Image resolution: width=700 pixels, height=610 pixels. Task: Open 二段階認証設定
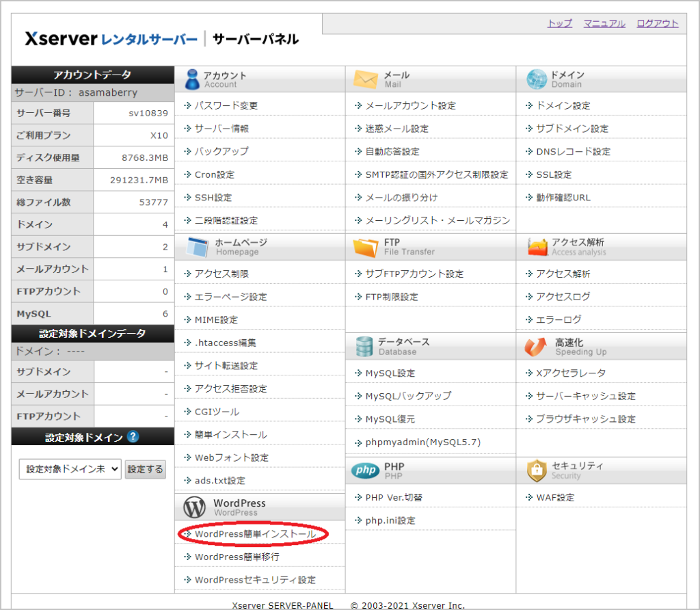coord(226,221)
